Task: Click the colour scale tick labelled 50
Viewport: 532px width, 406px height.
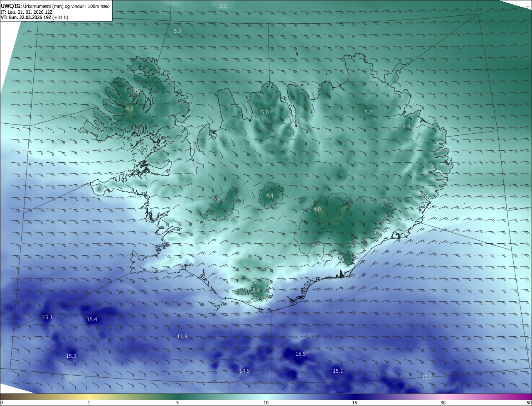Action: tap(529, 403)
